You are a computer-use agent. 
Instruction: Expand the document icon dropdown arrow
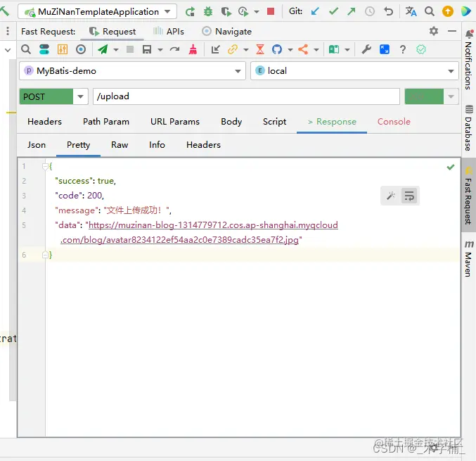[347, 49]
